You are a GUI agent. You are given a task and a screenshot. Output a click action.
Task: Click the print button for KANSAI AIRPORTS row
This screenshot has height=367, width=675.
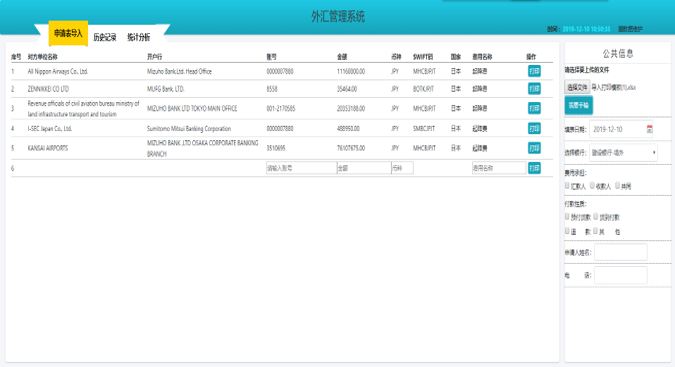point(534,148)
